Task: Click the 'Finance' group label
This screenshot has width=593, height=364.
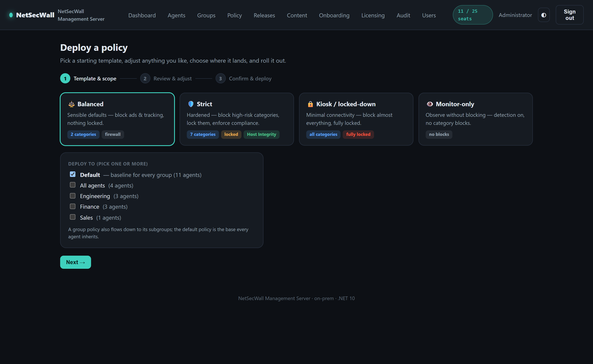Action: [x=90, y=207]
